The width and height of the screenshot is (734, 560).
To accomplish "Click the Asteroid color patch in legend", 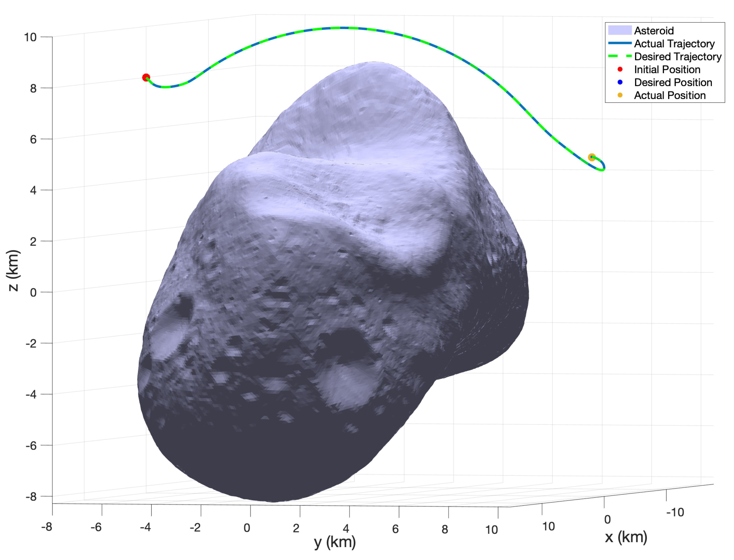I will tap(620, 30).
